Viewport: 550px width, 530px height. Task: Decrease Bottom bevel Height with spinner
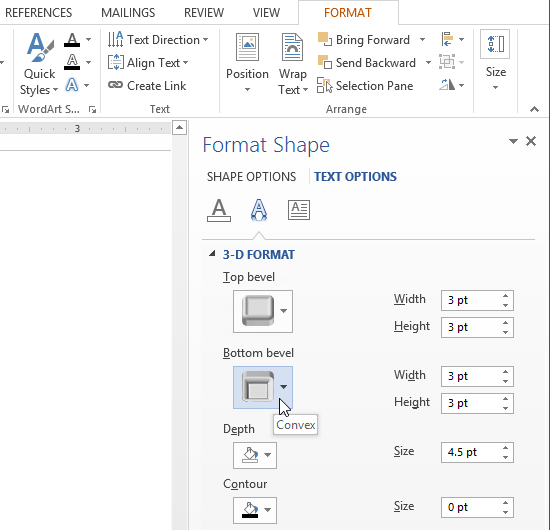tap(505, 408)
